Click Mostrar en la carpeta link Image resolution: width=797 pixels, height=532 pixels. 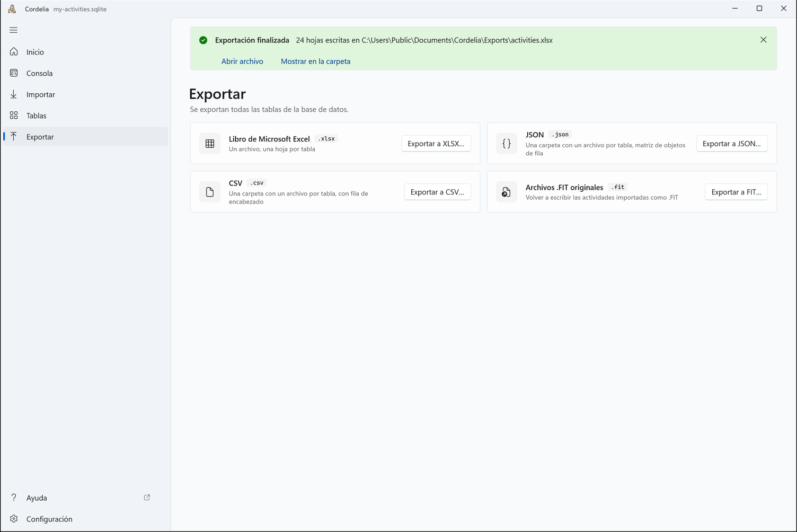315,61
